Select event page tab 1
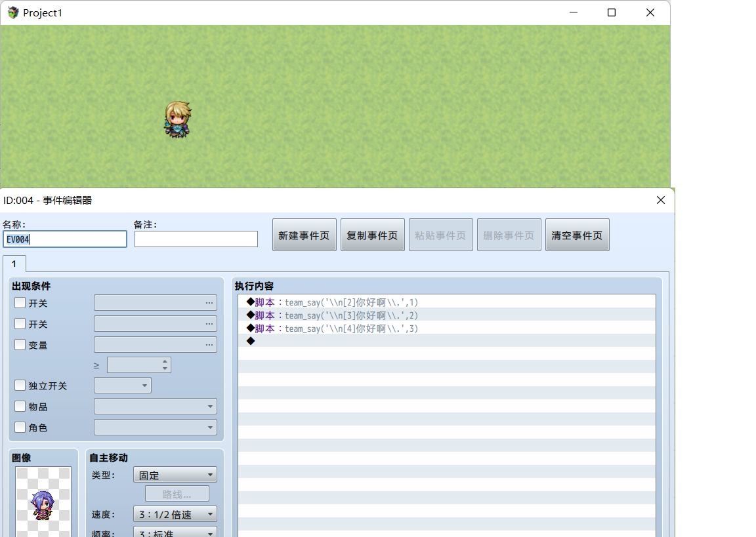756x537 pixels. [x=14, y=264]
